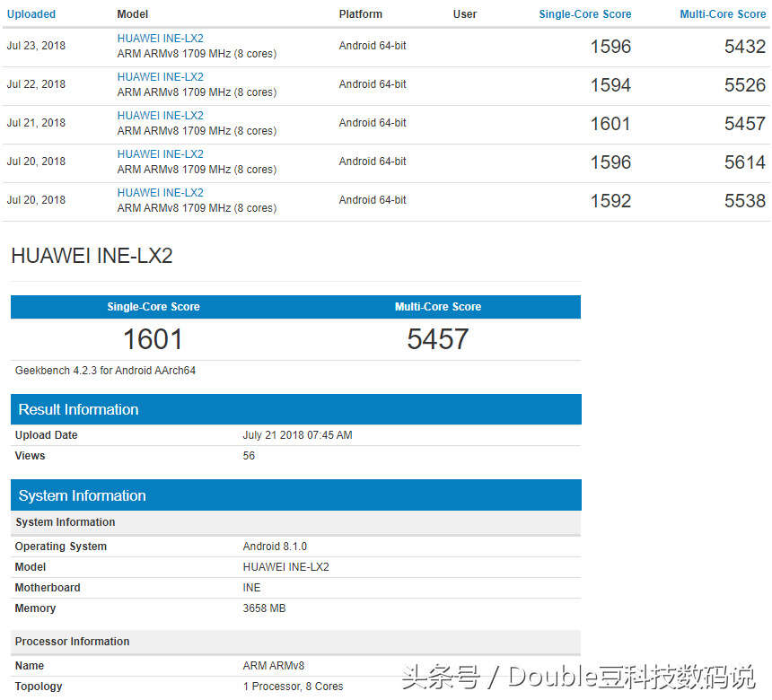Click the Model column header
772x700 pixels.
(x=133, y=14)
